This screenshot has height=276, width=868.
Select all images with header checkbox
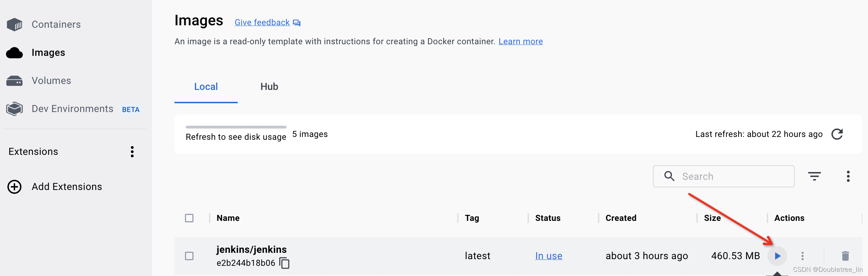[x=189, y=218]
